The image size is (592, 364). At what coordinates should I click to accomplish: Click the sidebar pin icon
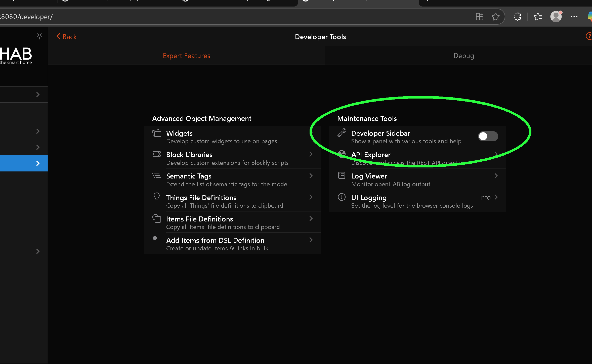[x=39, y=36]
